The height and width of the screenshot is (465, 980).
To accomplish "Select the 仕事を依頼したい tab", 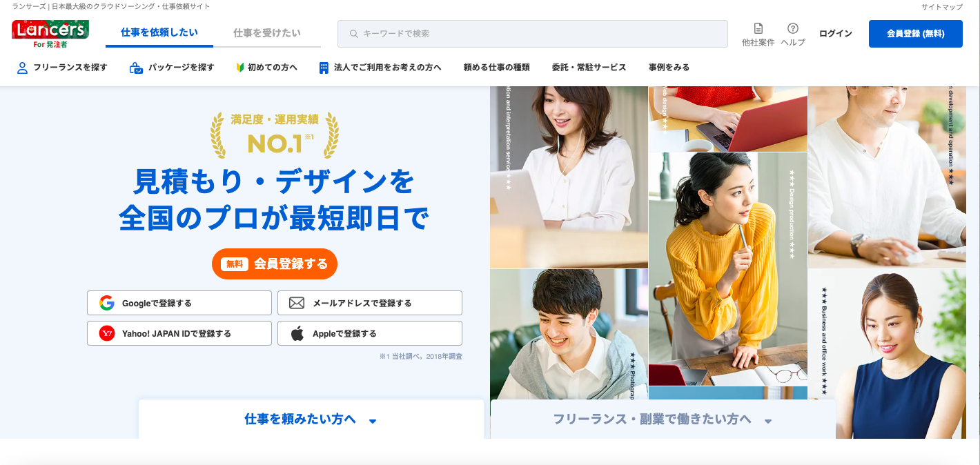I will (x=159, y=33).
